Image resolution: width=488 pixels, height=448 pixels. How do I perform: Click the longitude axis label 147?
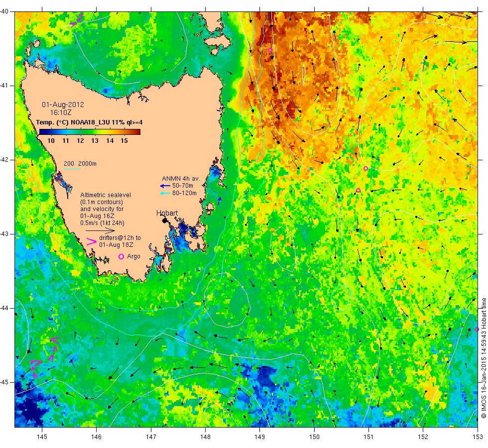151,437
